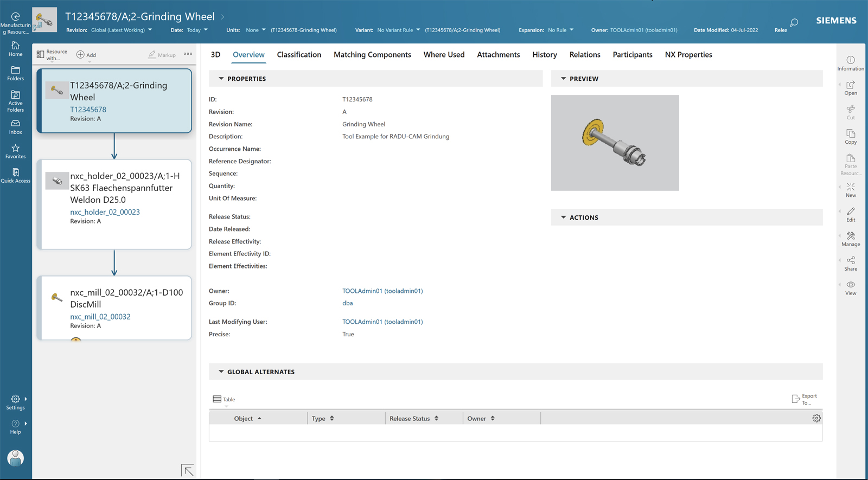Open the Inbox icon
This screenshot has height=480, width=868.
tap(15, 127)
